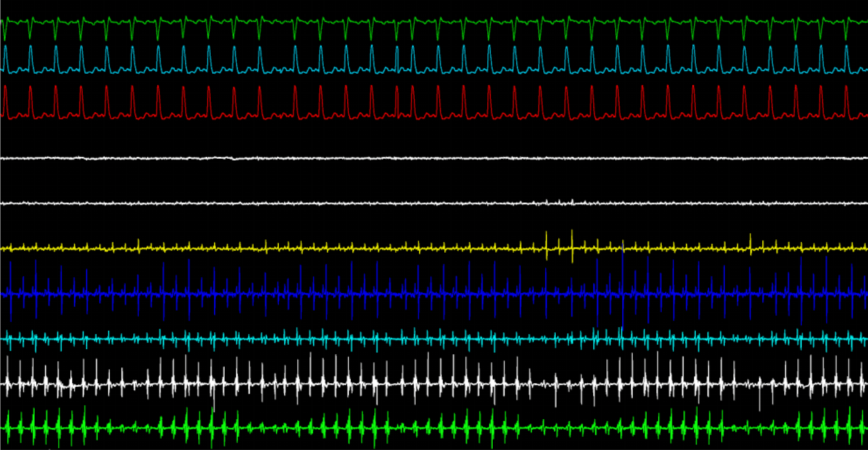Select the red ECG trace
Viewport: 868px width, 450px height.
click(x=434, y=102)
